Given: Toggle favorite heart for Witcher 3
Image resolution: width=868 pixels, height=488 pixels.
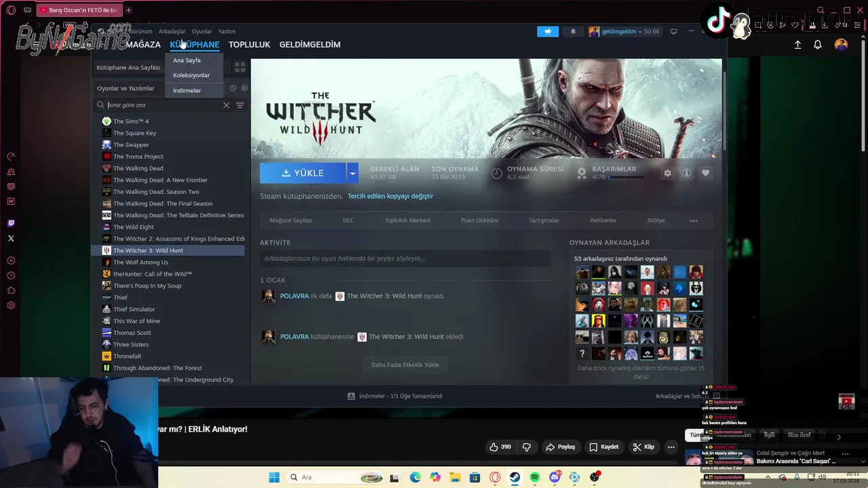Looking at the screenshot, I should [x=705, y=173].
